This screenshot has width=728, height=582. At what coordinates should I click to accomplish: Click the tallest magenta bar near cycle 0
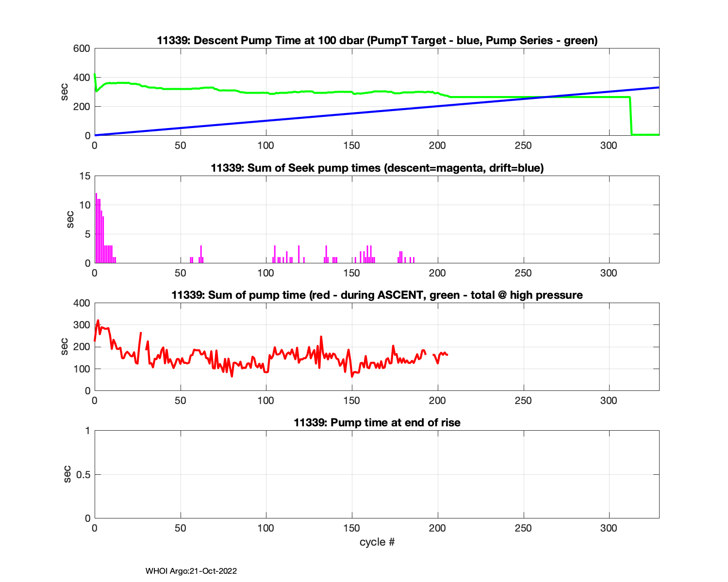[x=96, y=228]
